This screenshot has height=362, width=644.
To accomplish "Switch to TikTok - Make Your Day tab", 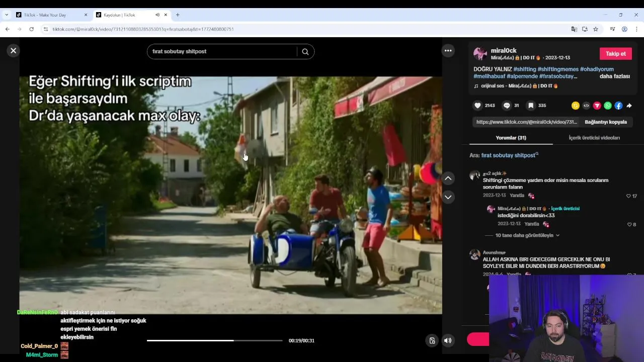I will click(45, 15).
